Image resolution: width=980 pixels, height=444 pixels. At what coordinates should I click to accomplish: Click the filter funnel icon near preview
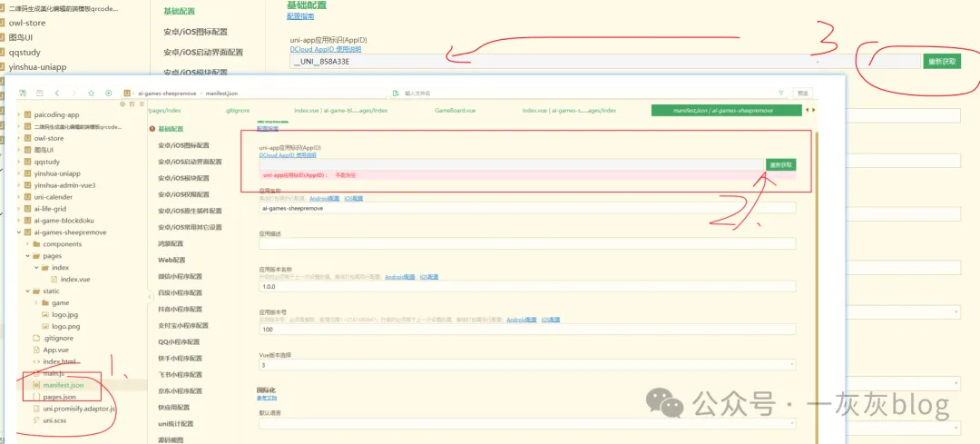(x=780, y=93)
